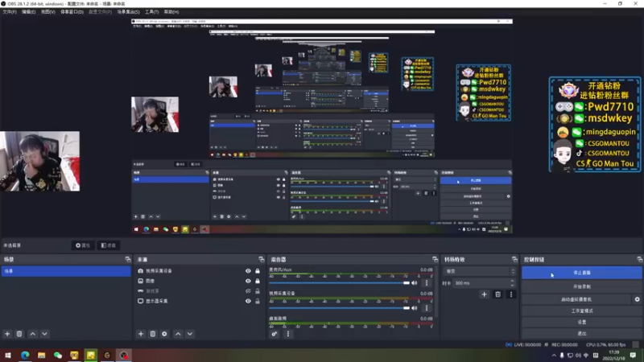The width and height of the screenshot is (644, 362).
Task: Increase transition duration with up stepper
Action: (512, 281)
